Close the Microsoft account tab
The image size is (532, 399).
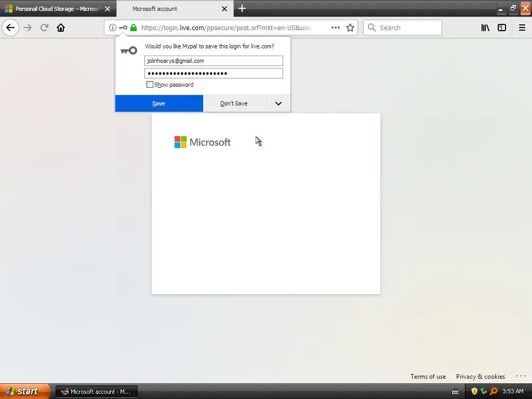click(x=224, y=9)
